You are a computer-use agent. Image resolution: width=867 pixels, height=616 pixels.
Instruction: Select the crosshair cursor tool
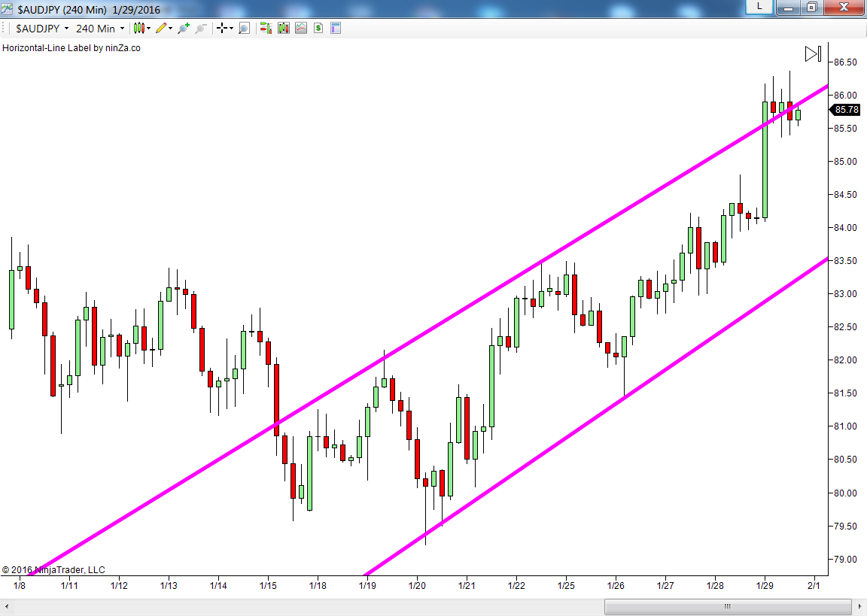coord(222,28)
